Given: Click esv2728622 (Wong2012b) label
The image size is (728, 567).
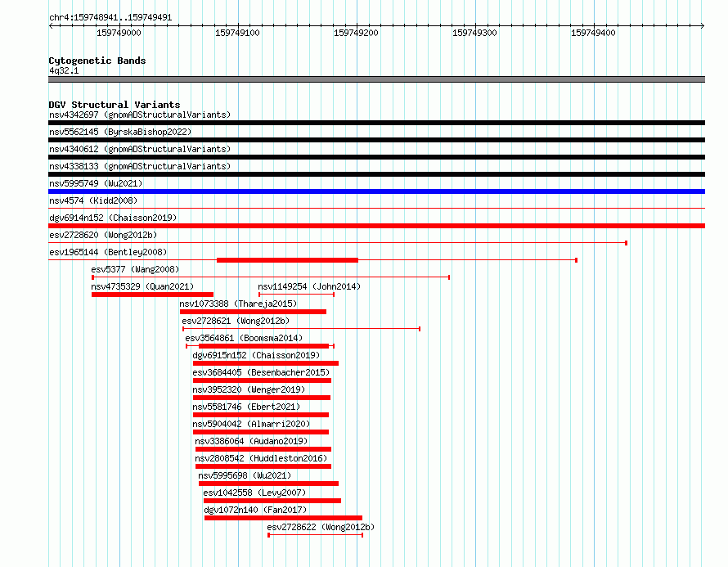Looking at the screenshot, I should [321, 527].
